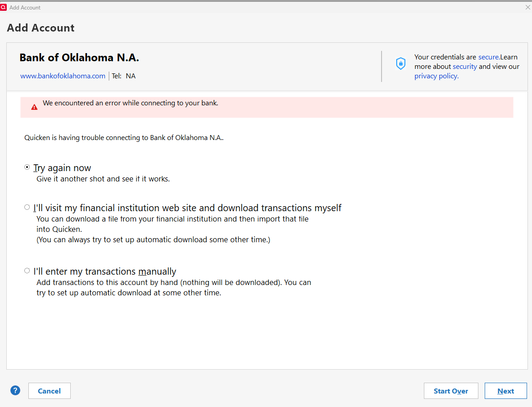Click the Quicken logo in title bar
The image size is (532, 407).
coord(4,7)
